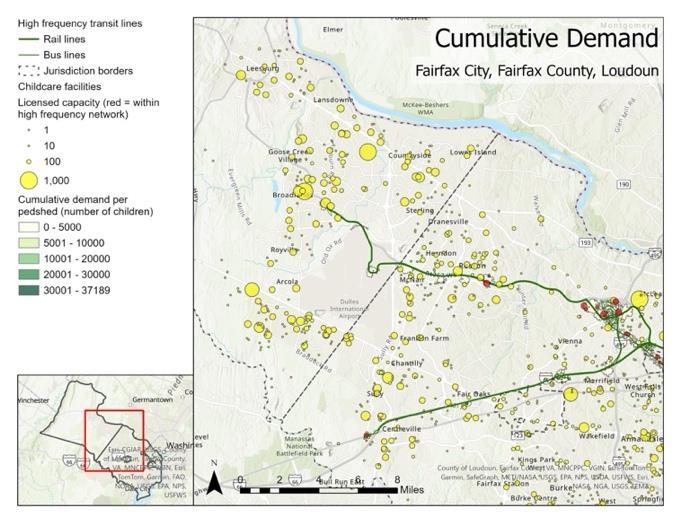
Task: Click the large yellow circle west of Arcola
Action: [252, 290]
